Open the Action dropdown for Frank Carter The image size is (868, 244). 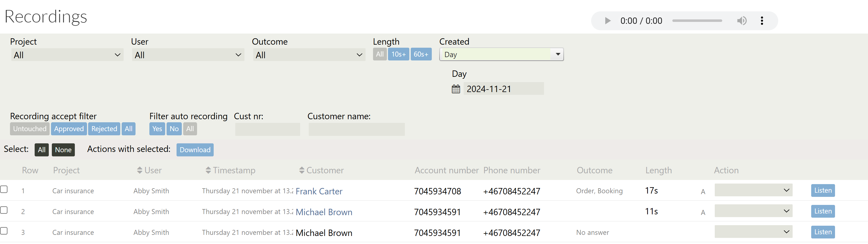click(x=753, y=190)
